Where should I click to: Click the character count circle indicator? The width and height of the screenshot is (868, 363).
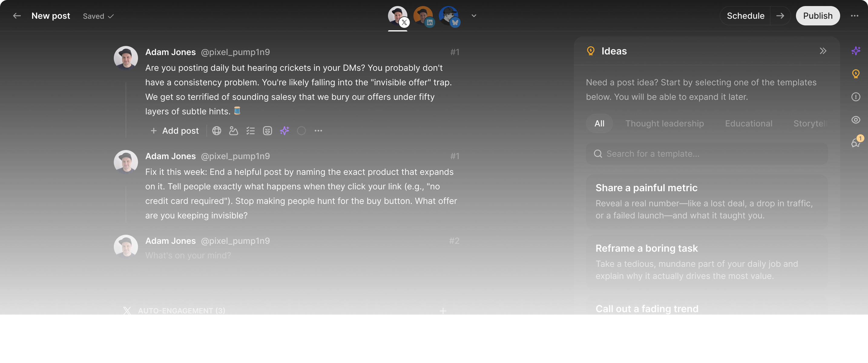pos(301,131)
